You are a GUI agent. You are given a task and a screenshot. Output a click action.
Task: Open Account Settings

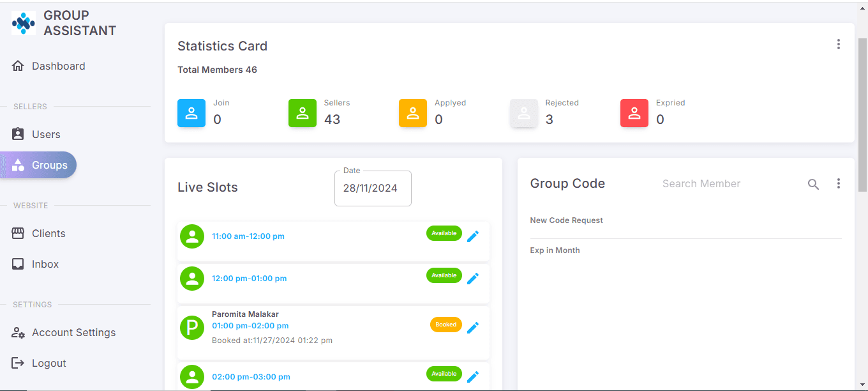tap(64, 332)
